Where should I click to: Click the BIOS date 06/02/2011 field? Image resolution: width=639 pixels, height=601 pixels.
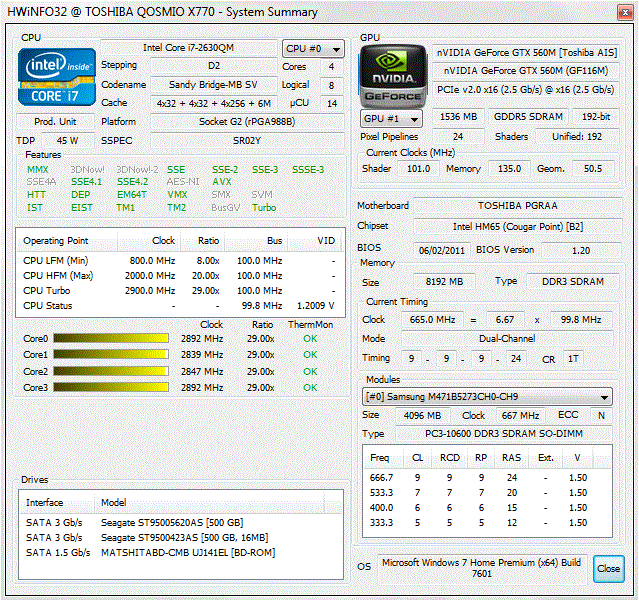[442, 251]
